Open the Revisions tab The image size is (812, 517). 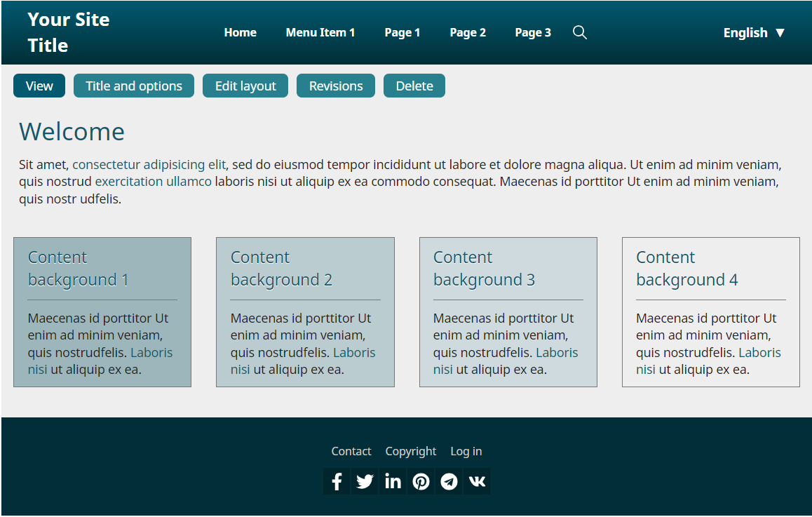click(x=336, y=86)
